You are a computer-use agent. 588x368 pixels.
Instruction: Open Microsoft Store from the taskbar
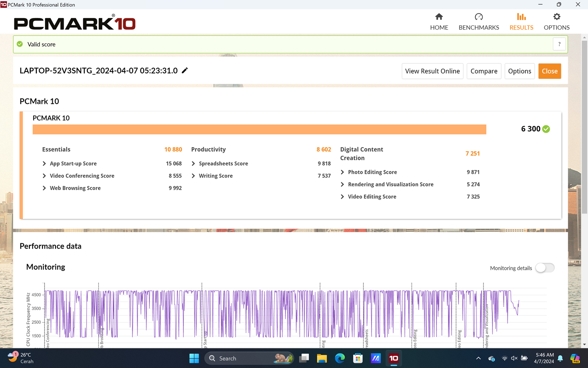[x=358, y=359]
